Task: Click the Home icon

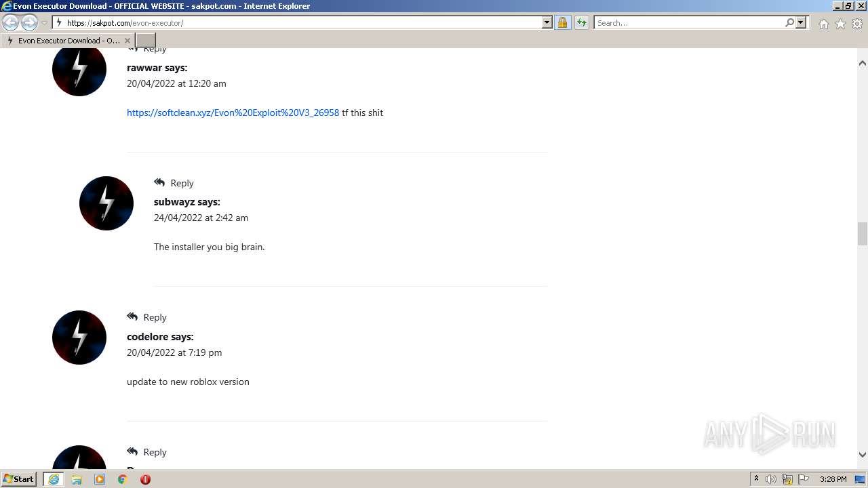Action: tap(823, 24)
